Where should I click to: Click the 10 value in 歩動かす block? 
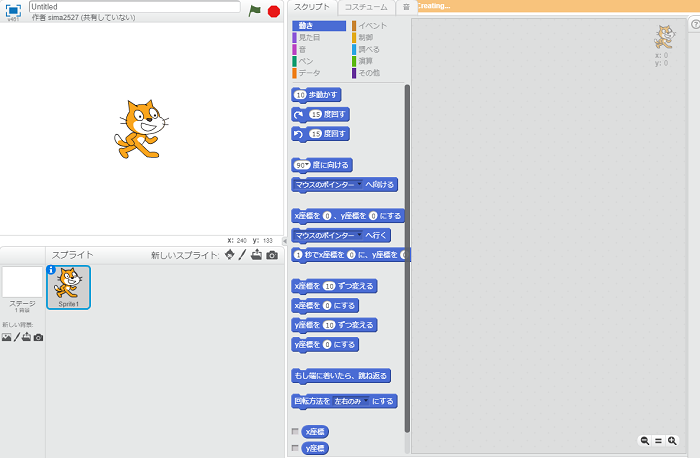(x=300, y=95)
